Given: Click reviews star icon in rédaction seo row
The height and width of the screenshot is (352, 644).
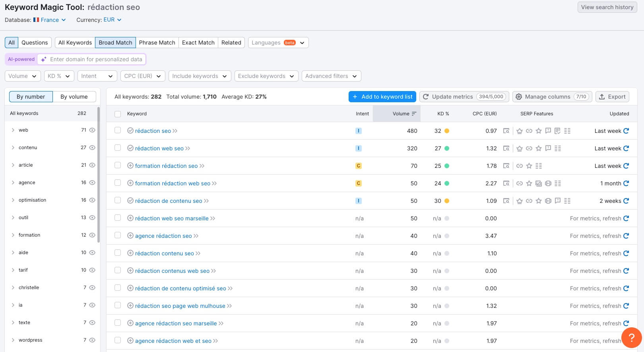Looking at the screenshot, I should point(539,131).
